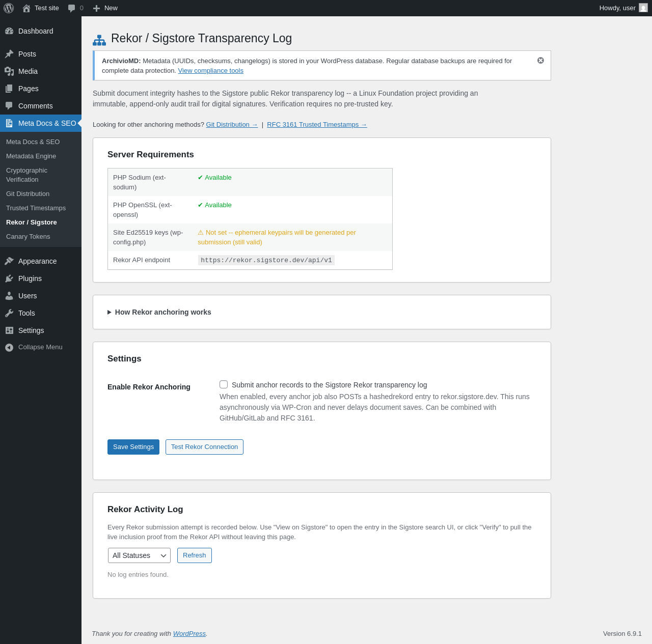Follow the View compliance tools link
Screen dimensions: 652x644
[x=211, y=71]
